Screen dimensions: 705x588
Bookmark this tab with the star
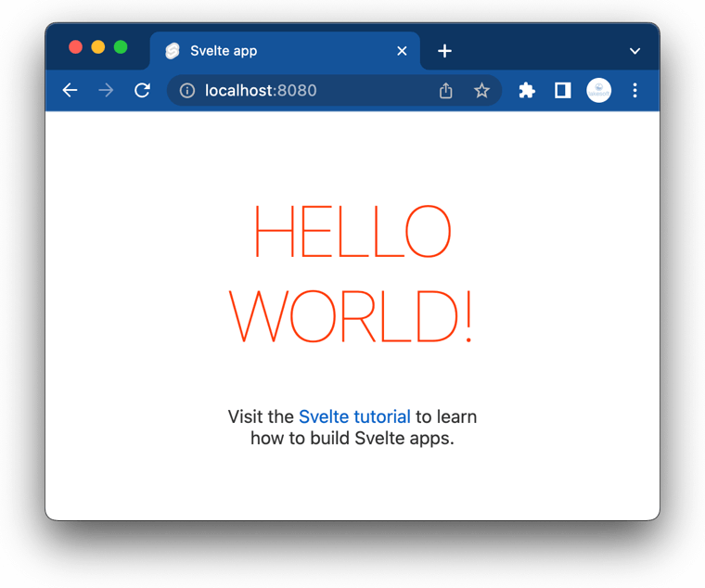tap(481, 90)
